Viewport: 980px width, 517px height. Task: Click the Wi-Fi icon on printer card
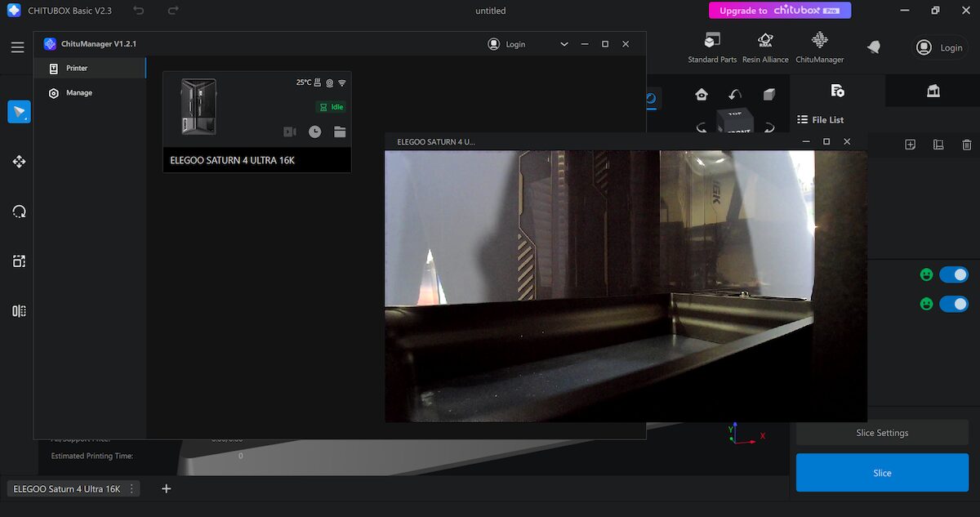[x=342, y=82]
